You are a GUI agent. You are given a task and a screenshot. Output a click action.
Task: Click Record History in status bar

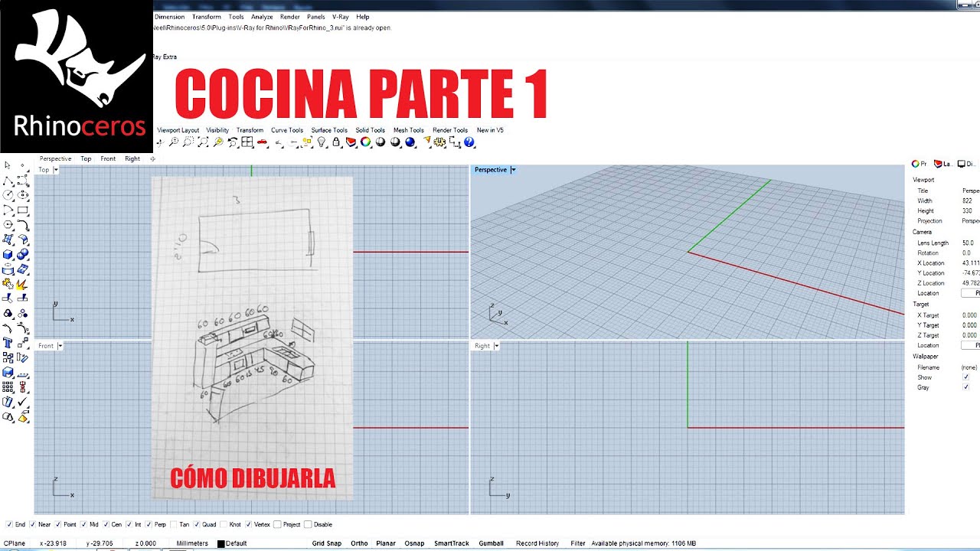[x=537, y=543]
